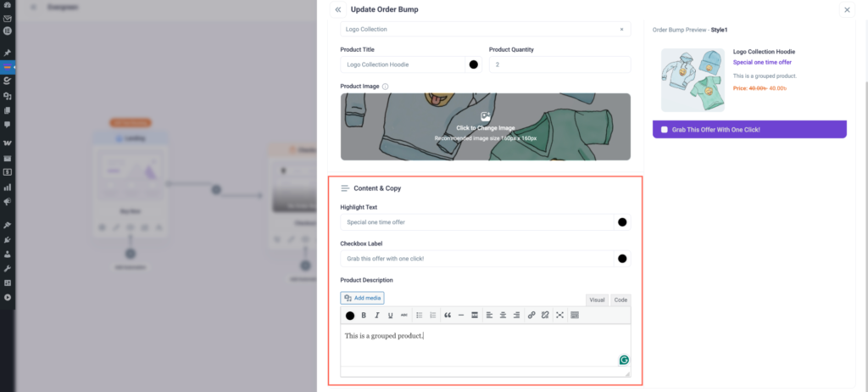
Task: Remove link (unlink) icon
Action: tap(545, 315)
